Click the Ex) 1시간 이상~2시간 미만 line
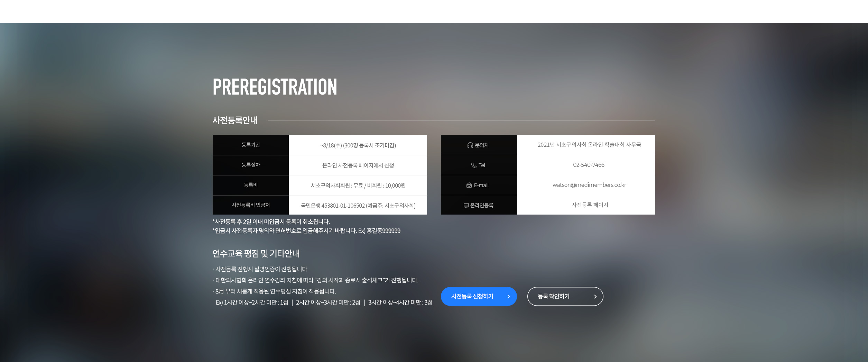Image resolution: width=868 pixels, height=362 pixels. coord(324,302)
